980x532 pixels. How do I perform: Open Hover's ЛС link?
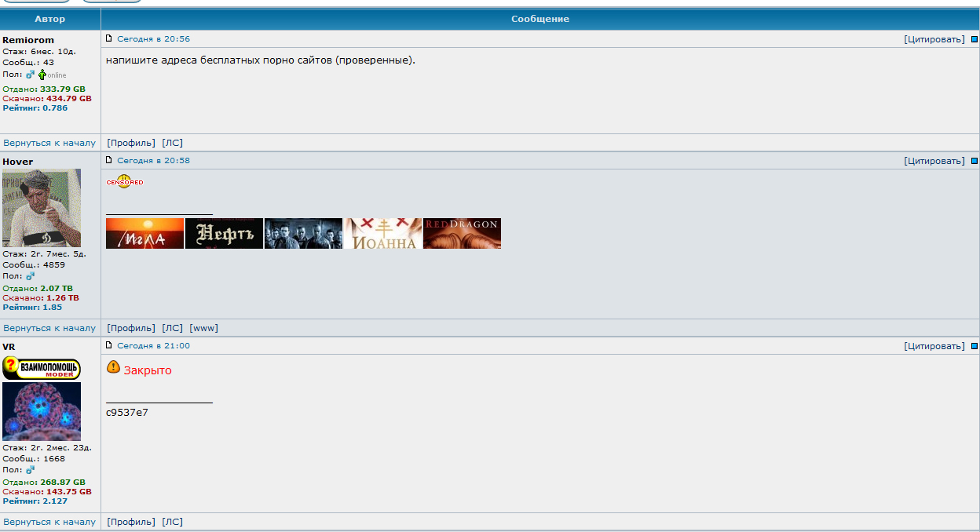click(172, 328)
